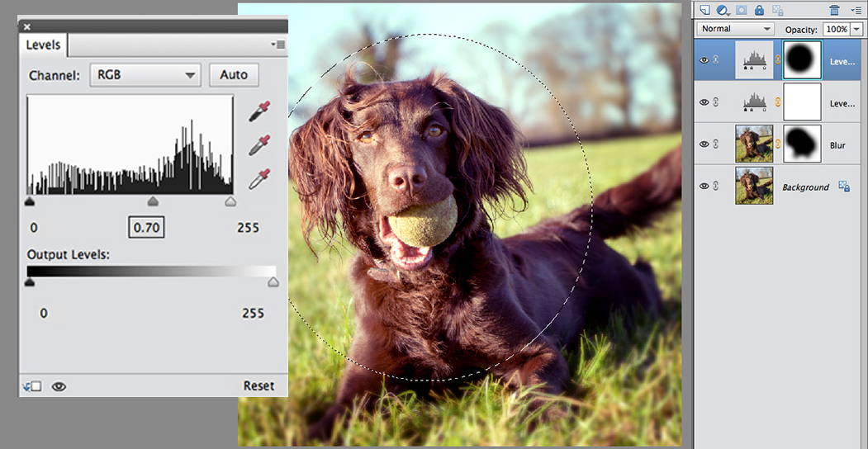The height and width of the screenshot is (449, 868).
Task: Click the chain link of Blur layer
Action: tap(778, 144)
